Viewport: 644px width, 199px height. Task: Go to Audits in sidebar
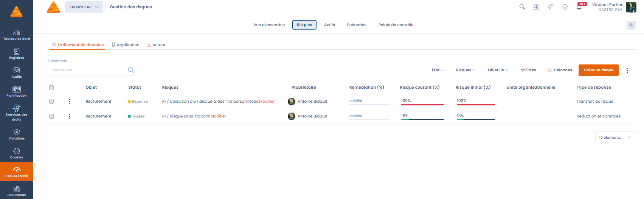pyautogui.click(x=17, y=72)
